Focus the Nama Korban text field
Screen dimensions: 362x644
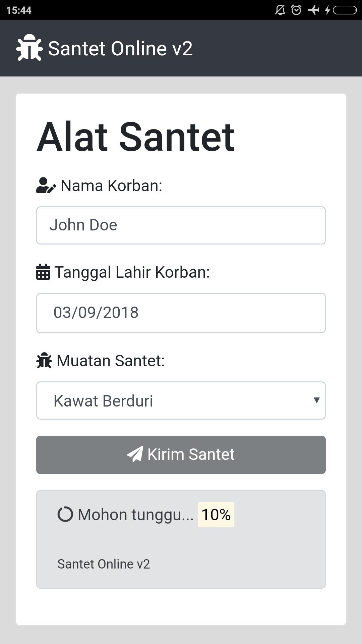pos(181,225)
